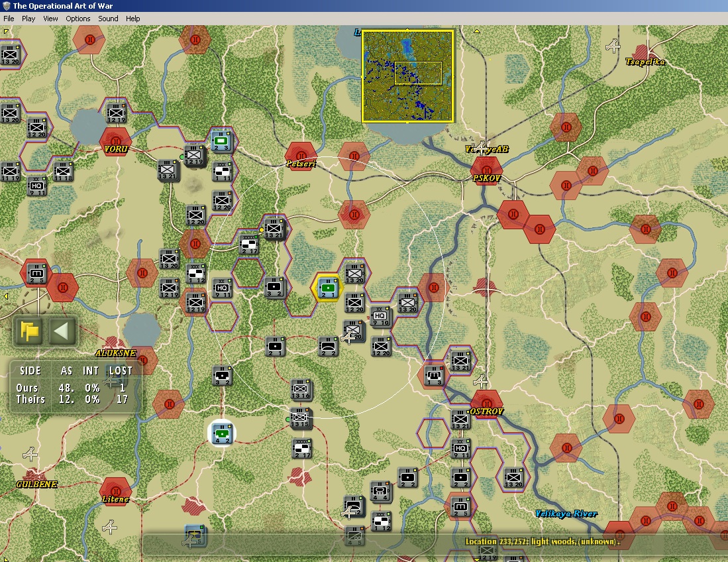Click the airfield icon north of Ostrov
Viewport: 728px width, 562px height.
click(480, 381)
